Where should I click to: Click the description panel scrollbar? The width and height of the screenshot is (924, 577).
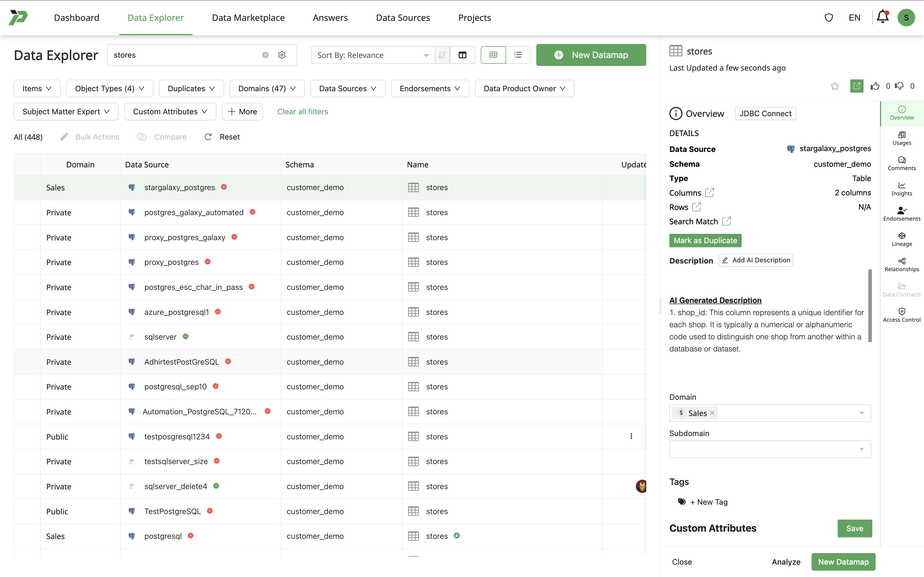870,305
